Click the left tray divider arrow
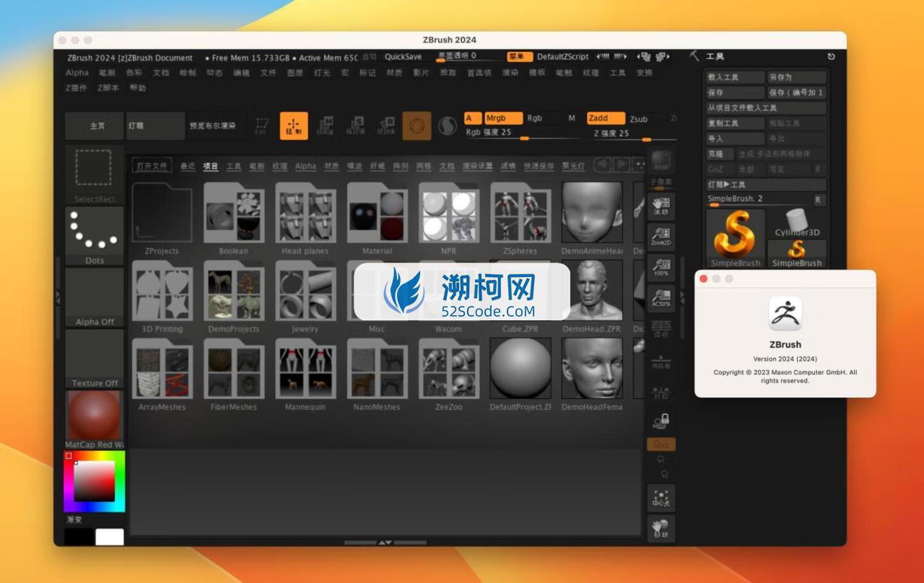Image resolution: width=924 pixels, height=583 pixels. (x=58, y=297)
